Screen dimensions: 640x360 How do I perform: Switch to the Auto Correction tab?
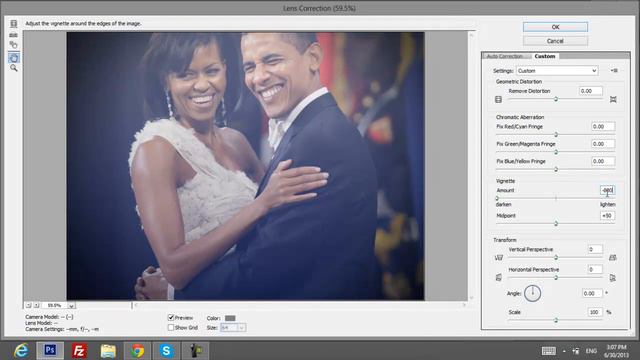(505, 56)
